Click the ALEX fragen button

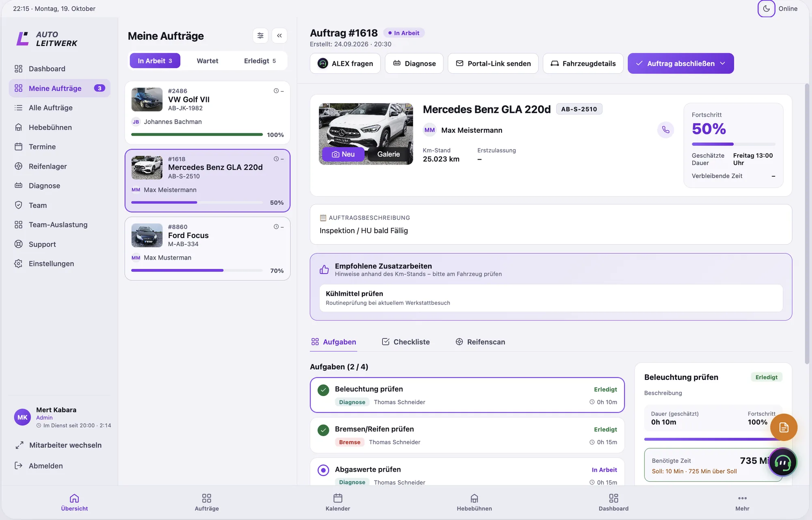[345, 63]
